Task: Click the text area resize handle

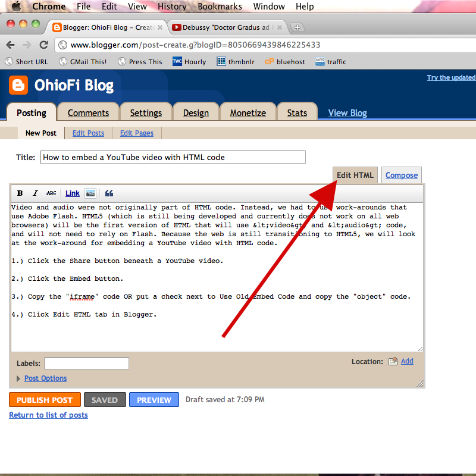Action: (x=420, y=349)
